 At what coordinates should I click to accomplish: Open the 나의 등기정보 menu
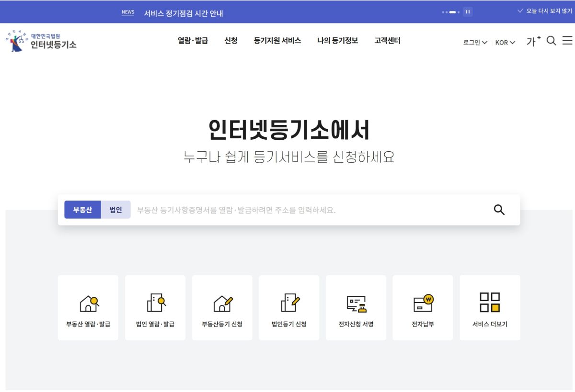(x=337, y=41)
